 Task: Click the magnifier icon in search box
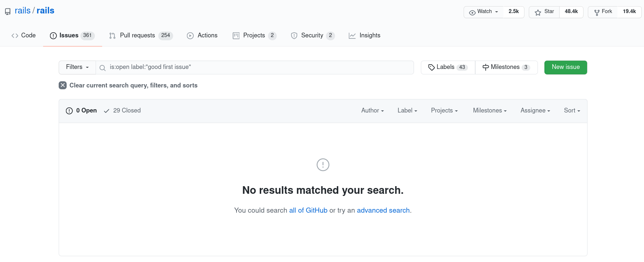(x=103, y=68)
